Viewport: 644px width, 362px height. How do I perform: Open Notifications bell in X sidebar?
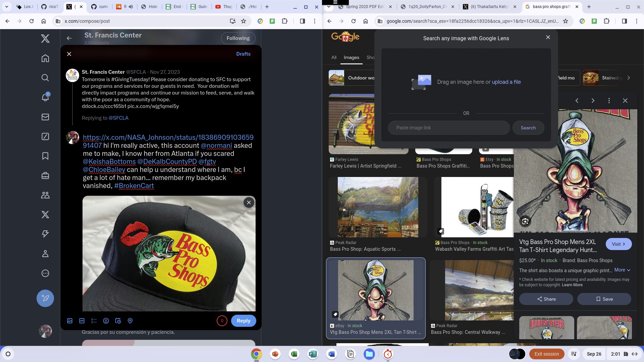(x=45, y=97)
